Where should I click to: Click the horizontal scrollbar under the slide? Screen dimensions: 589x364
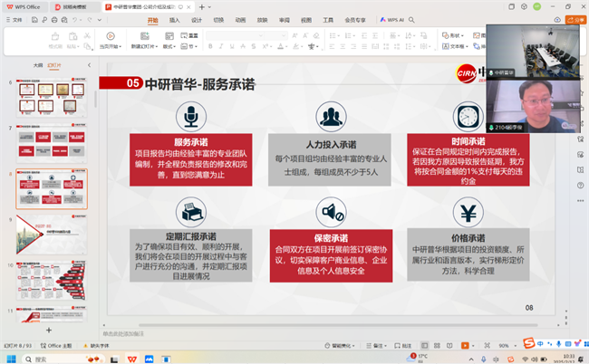click(x=338, y=325)
